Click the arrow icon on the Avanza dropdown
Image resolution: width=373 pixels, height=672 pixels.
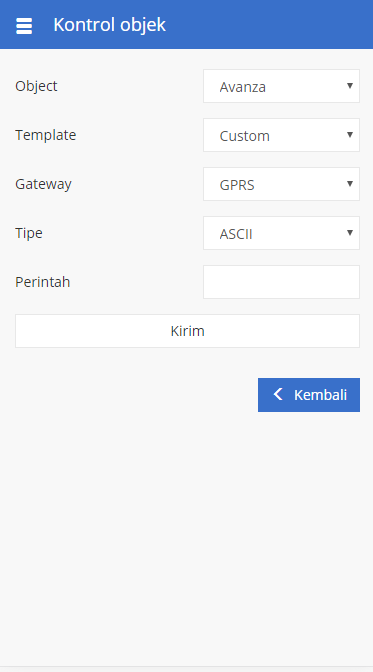pyautogui.click(x=350, y=86)
